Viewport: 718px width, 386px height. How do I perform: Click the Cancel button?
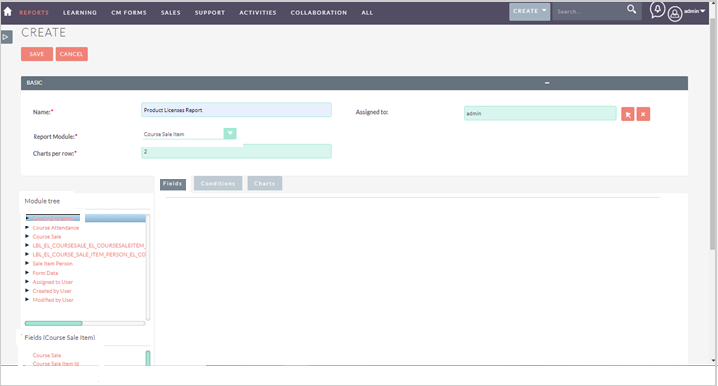pyautogui.click(x=71, y=54)
